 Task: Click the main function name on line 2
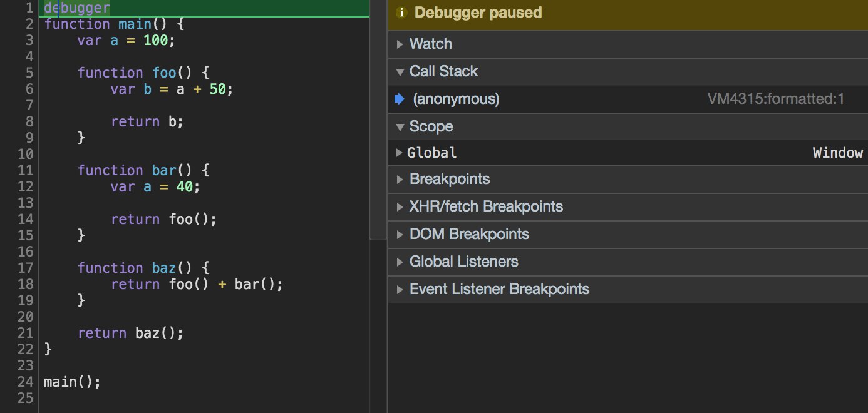pyautogui.click(x=135, y=24)
